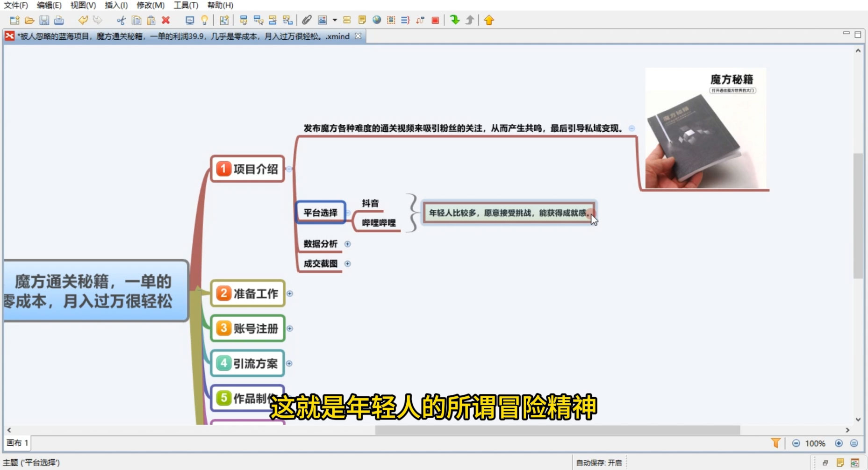Click the lightbulb Brainstorm icon
Viewport: 868px width, 470px height.
(204, 20)
